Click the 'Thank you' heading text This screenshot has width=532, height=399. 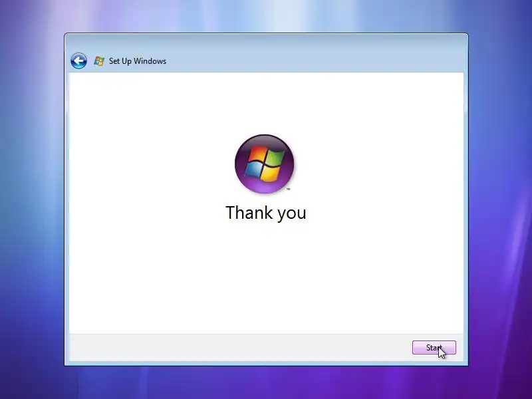(265, 213)
